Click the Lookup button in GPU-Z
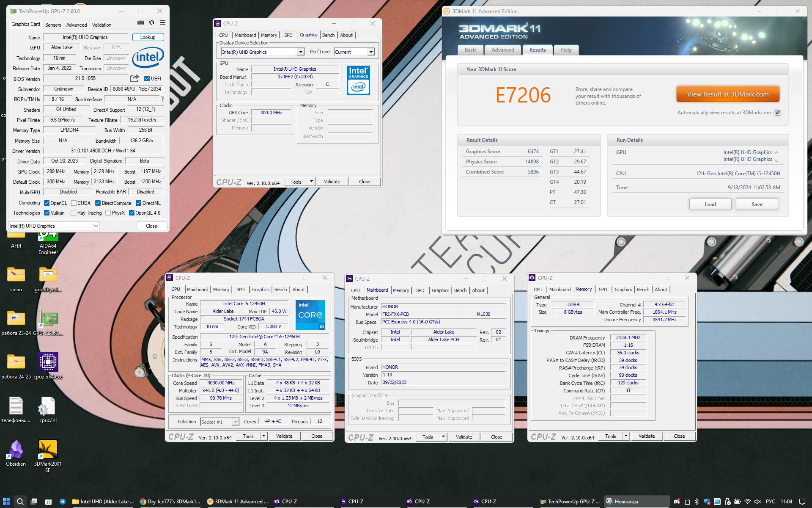Screen dimensions: 812x508 pos(148,37)
